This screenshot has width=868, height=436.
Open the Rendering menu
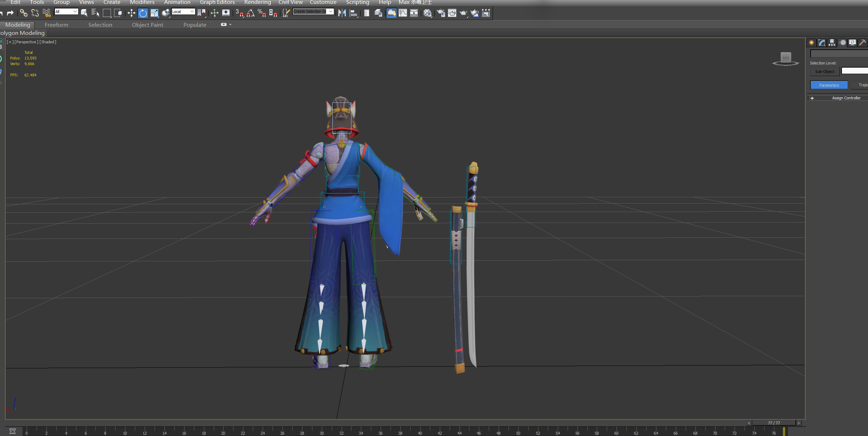tap(257, 2)
